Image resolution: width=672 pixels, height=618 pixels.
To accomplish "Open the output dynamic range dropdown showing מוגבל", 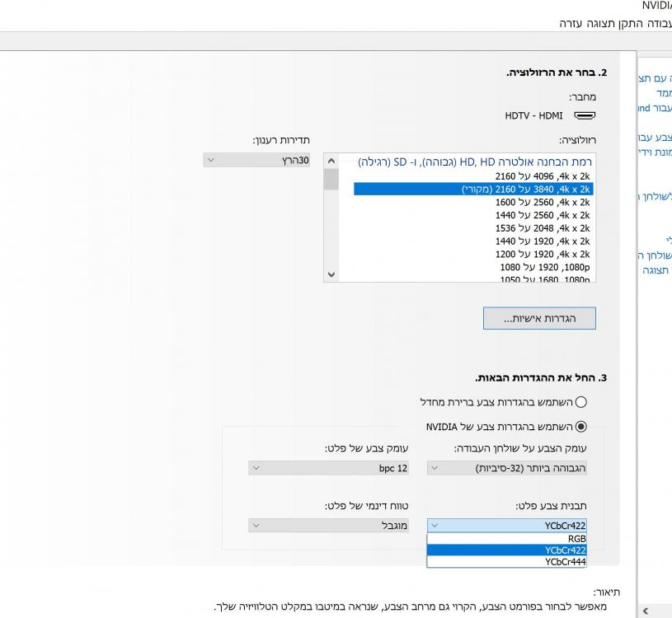I will point(328,526).
